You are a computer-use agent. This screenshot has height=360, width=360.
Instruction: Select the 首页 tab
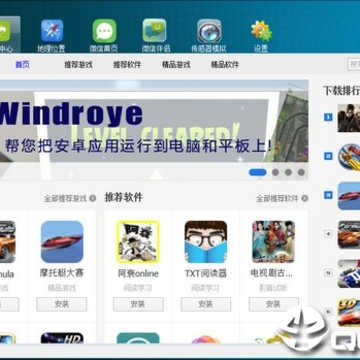coord(22,65)
